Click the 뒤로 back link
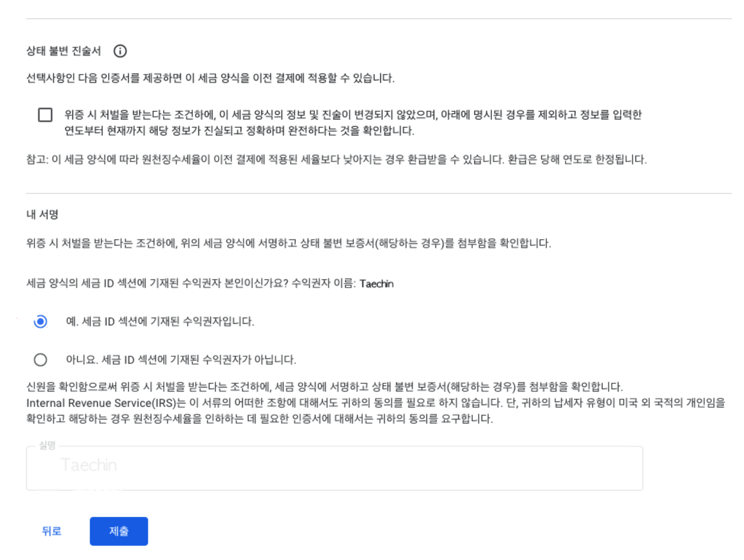This screenshot has width=744, height=560. point(51,531)
